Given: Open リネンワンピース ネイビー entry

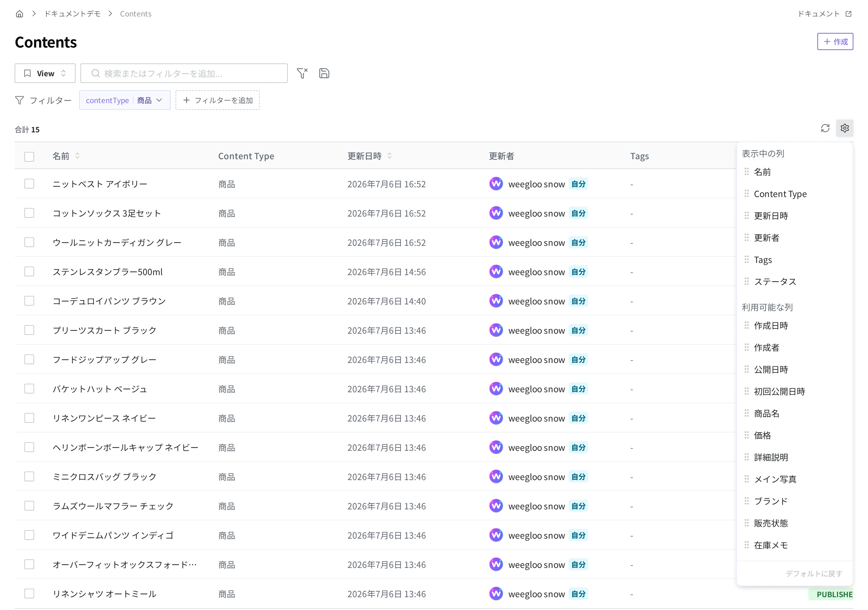Looking at the screenshot, I should coord(104,418).
